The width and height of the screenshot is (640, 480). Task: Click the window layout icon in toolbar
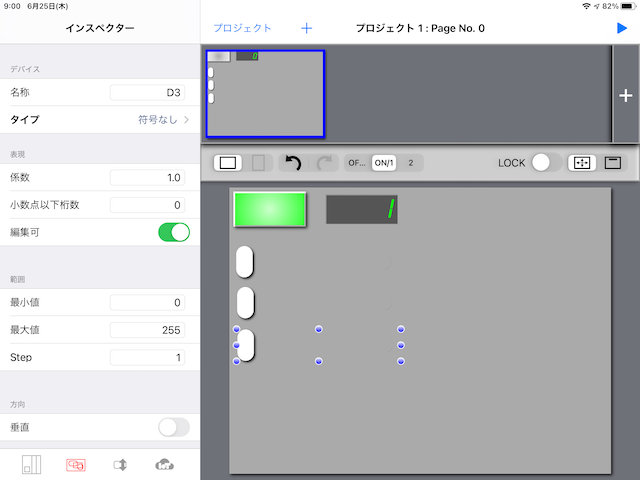pyautogui.click(x=613, y=163)
